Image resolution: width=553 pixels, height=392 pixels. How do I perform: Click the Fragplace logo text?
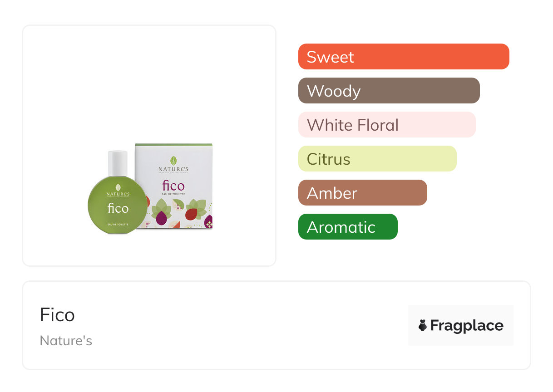coord(467,325)
